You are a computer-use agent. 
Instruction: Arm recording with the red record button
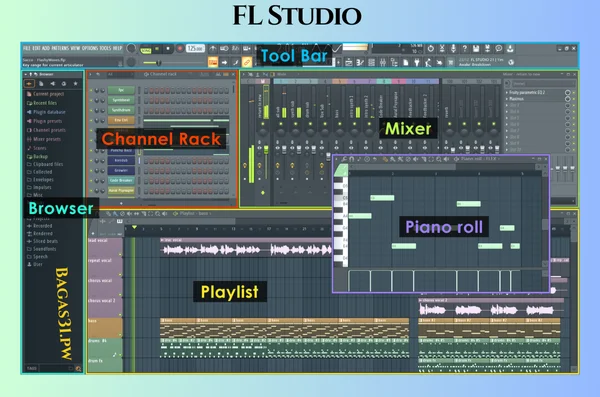point(179,49)
